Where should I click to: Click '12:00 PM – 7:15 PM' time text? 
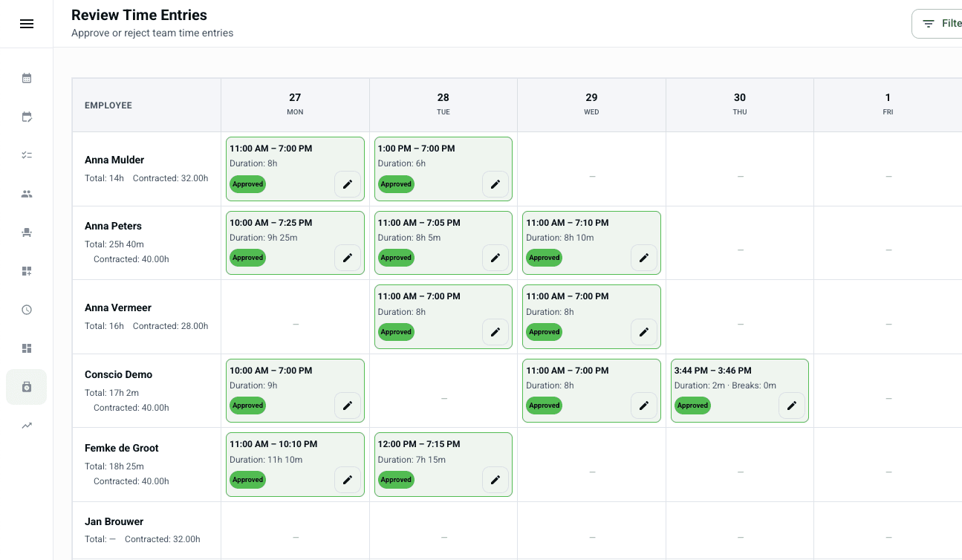point(419,444)
